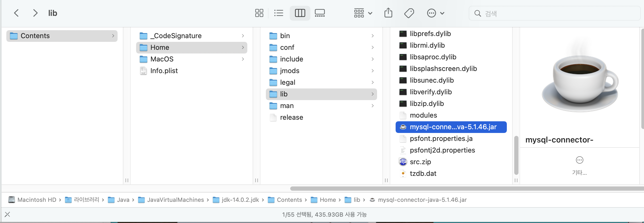Image resolution: width=644 pixels, height=223 pixels.
Task: Expand Contents folder chevron
Action: 113,36
